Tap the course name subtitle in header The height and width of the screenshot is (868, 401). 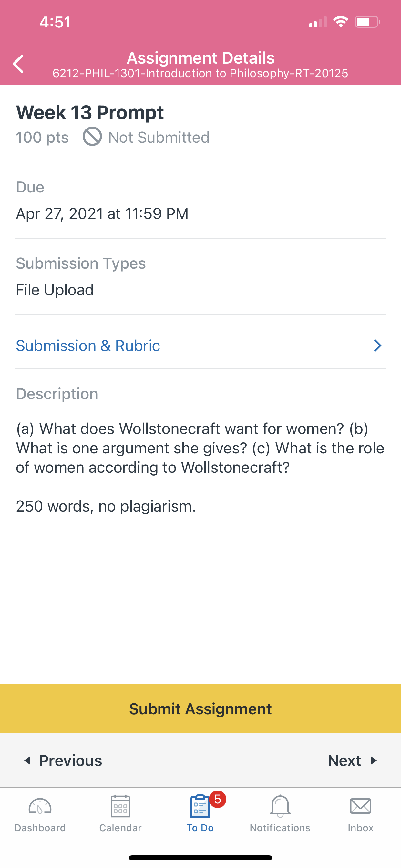coord(200,73)
